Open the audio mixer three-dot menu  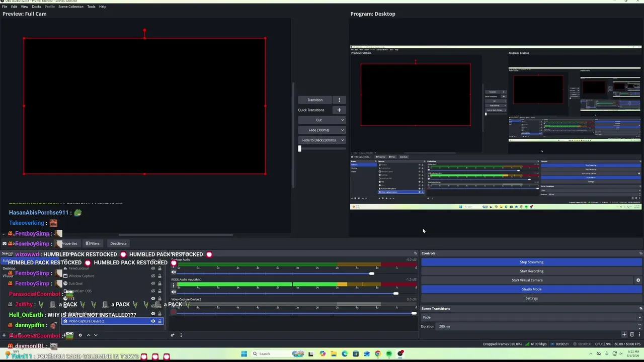[x=181, y=335]
